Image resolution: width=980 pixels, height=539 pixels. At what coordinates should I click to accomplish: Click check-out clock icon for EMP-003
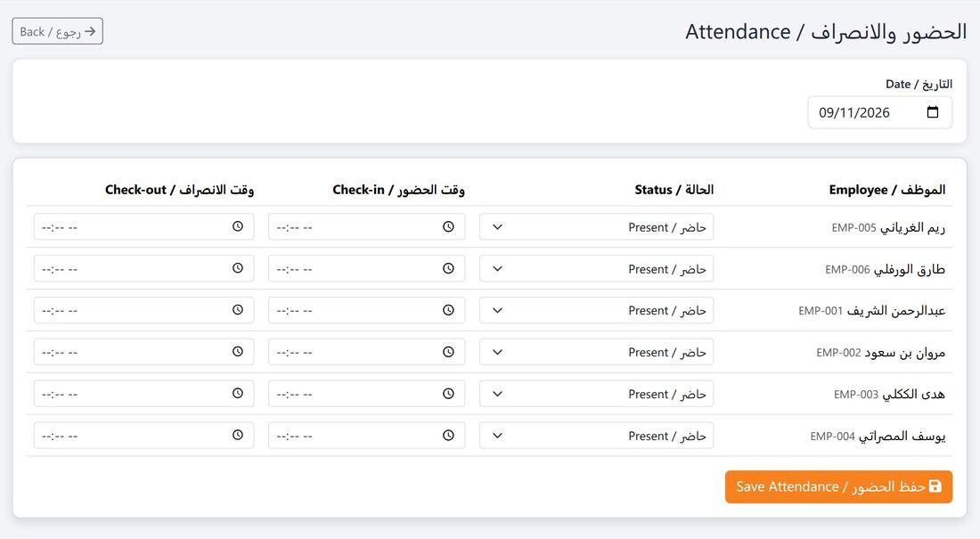[238, 394]
